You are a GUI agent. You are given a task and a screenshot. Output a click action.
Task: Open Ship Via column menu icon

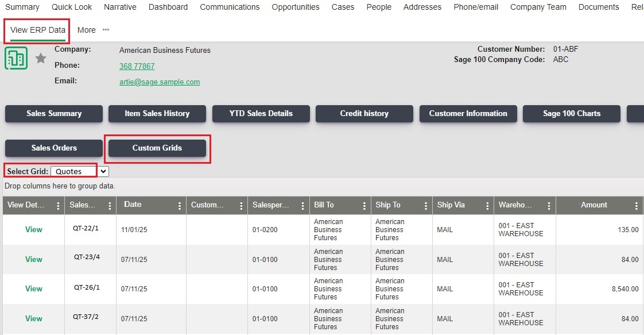click(x=487, y=206)
